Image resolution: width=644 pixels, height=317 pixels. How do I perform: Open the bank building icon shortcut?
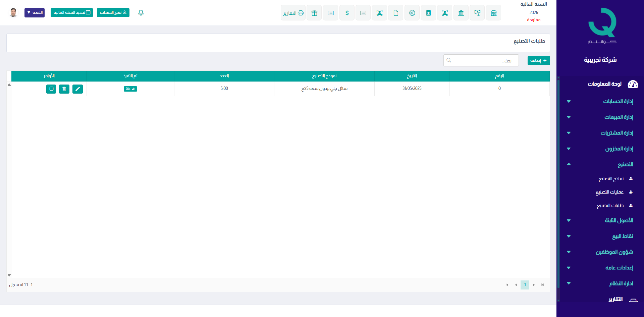[461, 13]
